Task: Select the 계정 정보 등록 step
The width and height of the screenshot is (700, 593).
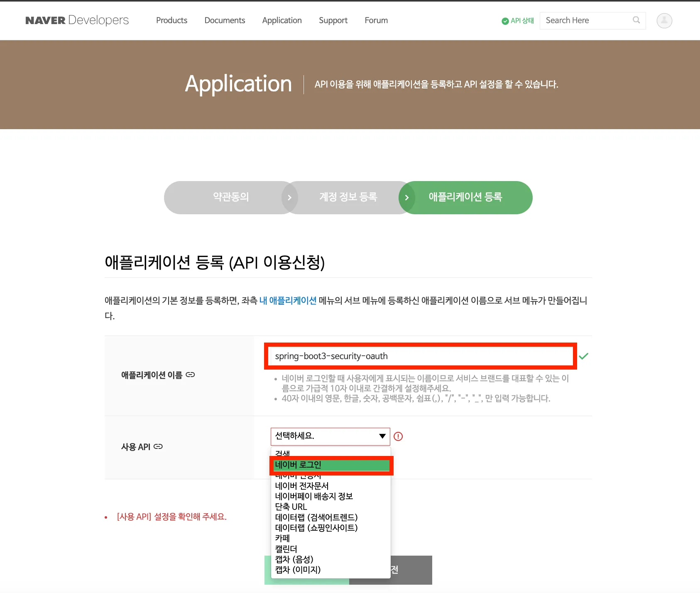Action: pos(348,197)
